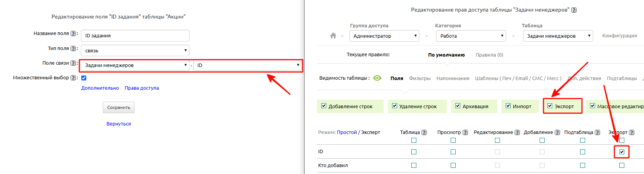The width and height of the screenshot is (644, 174).
Task: Uncheck the "Экспорт" permission checkbox
Action: (x=550, y=106)
